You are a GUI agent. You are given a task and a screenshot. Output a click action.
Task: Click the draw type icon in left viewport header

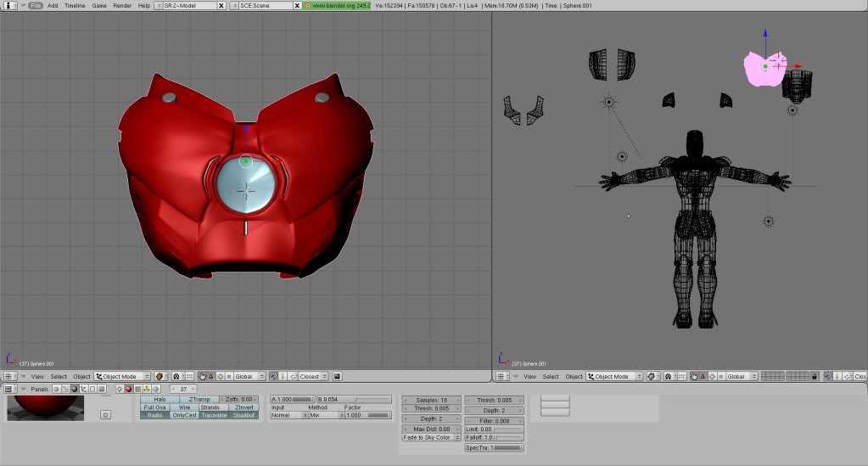pos(159,376)
